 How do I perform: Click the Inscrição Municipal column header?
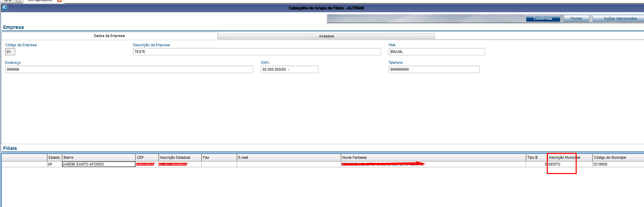570,157
